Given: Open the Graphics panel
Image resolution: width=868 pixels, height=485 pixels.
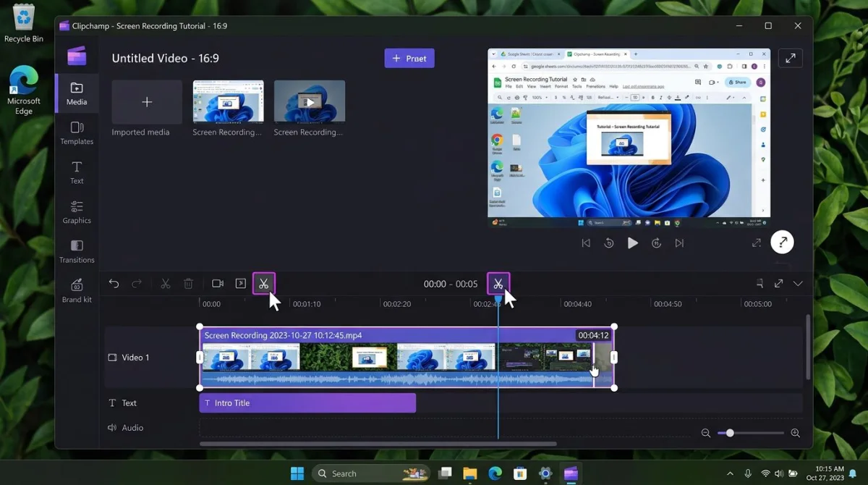Looking at the screenshot, I should coord(77,212).
